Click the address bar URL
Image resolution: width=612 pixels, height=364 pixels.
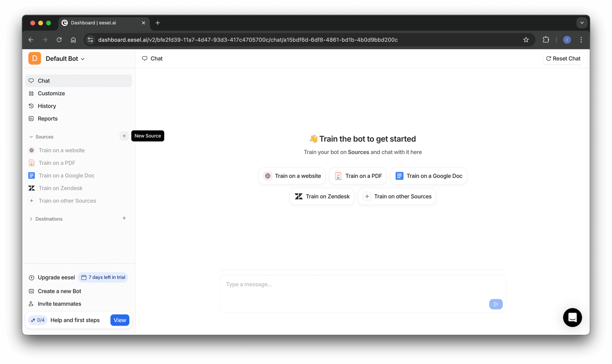point(248,40)
